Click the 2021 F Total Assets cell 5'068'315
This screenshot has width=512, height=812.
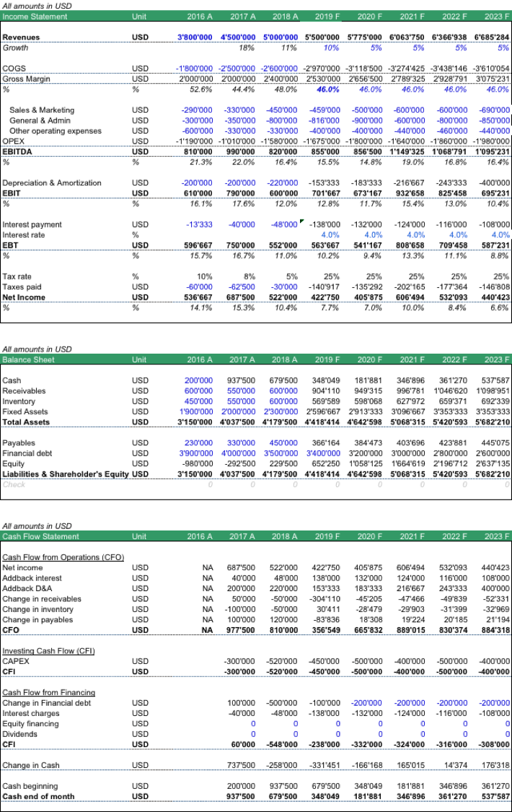click(x=407, y=422)
